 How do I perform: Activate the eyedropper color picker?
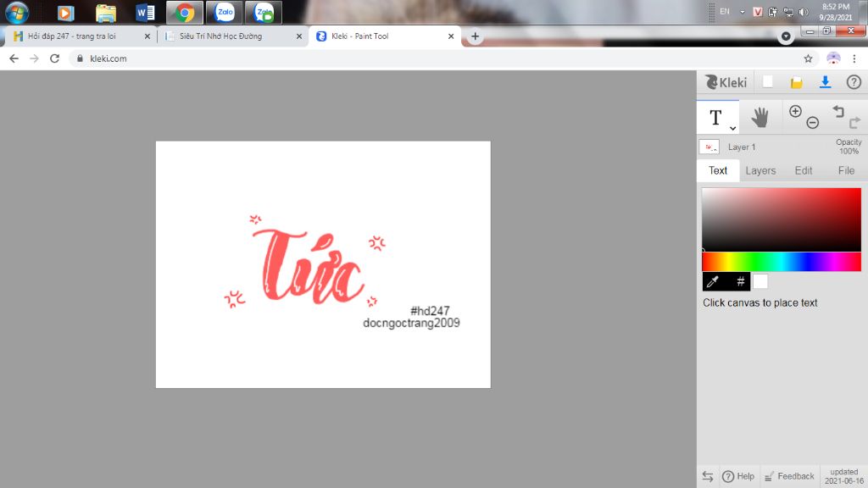tap(713, 281)
